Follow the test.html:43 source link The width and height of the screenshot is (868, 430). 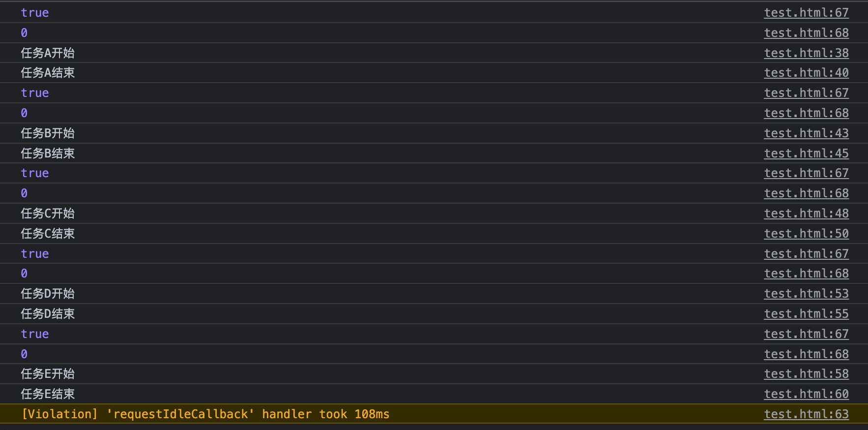point(806,133)
